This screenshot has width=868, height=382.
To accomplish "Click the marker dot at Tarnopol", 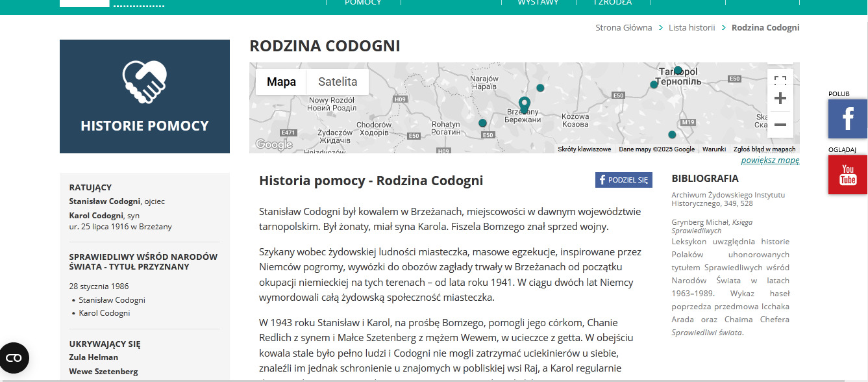I will tap(678, 70).
